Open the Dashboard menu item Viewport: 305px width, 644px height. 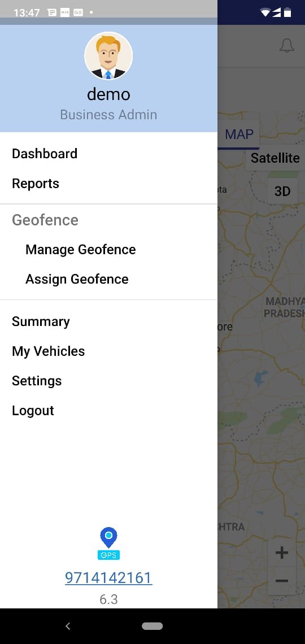click(x=45, y=154)
